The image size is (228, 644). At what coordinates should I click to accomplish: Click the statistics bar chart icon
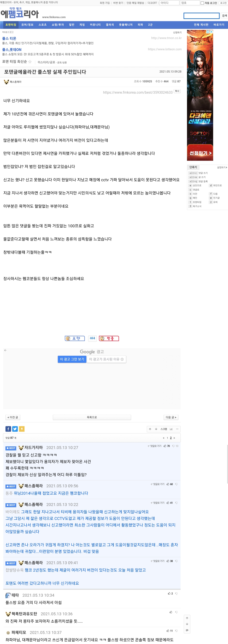(x=171, y=429)
